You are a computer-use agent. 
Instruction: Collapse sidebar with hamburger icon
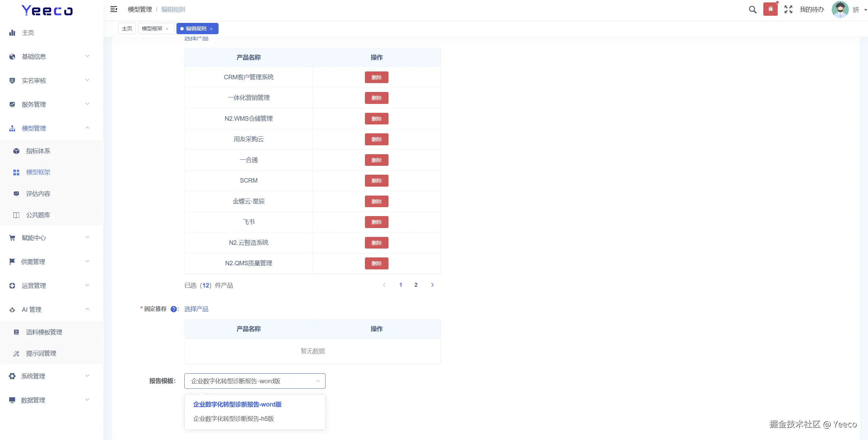point(114,9)
